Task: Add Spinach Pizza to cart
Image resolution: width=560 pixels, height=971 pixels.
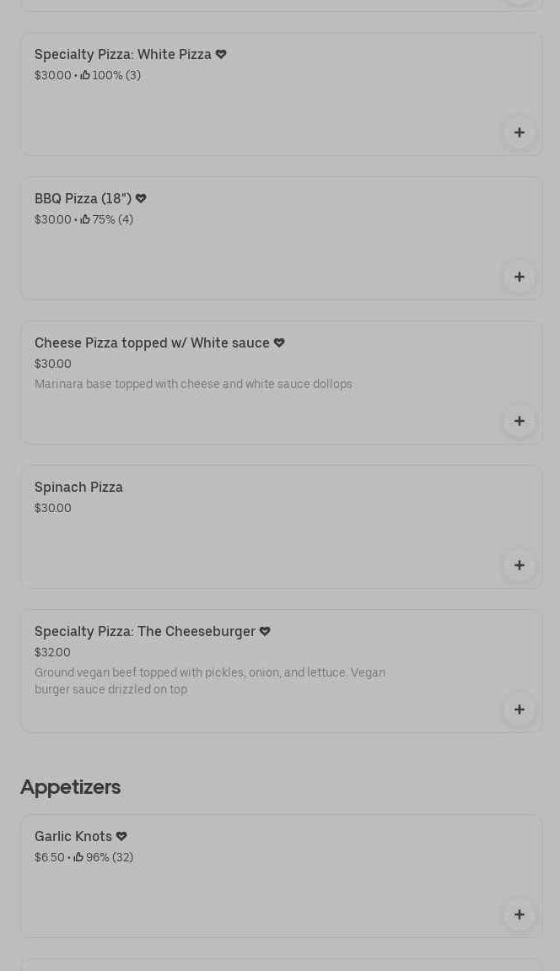Action: [x=519, y=565]
